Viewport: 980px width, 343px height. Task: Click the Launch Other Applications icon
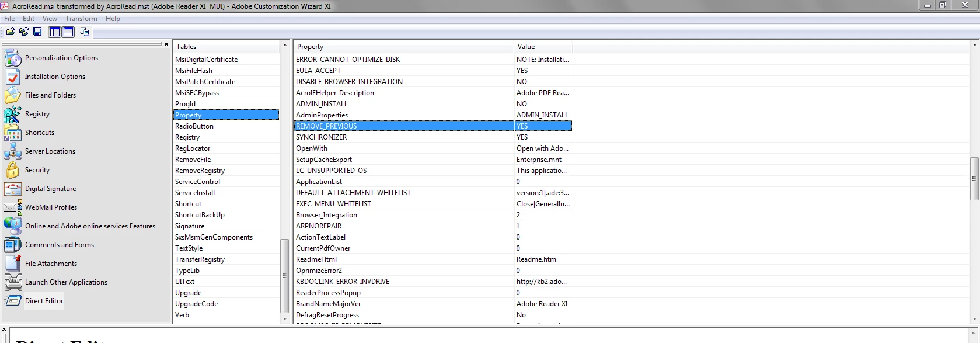point(12,282)
